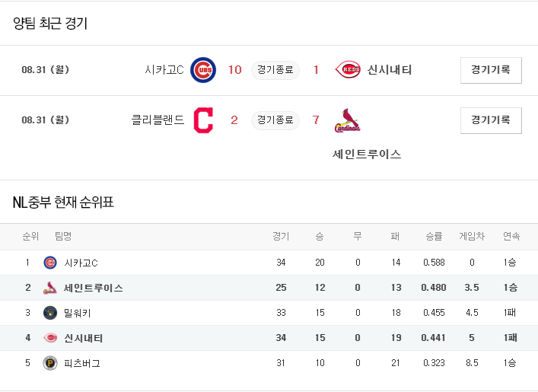The height and width of the screenshot is (392, 538).
Task: Open 피츠버그 team link in standings
Action: tap(82, 363)
